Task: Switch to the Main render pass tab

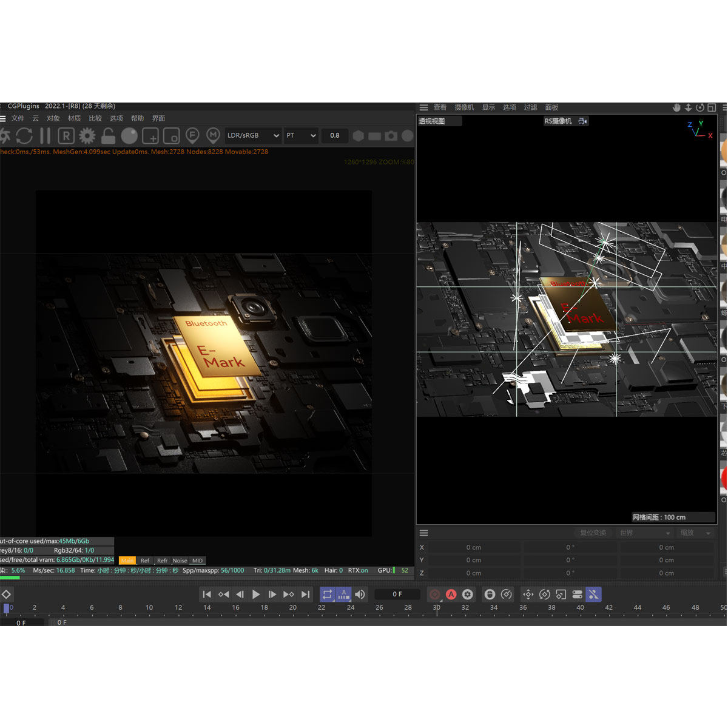Action: tap(127, 561)
